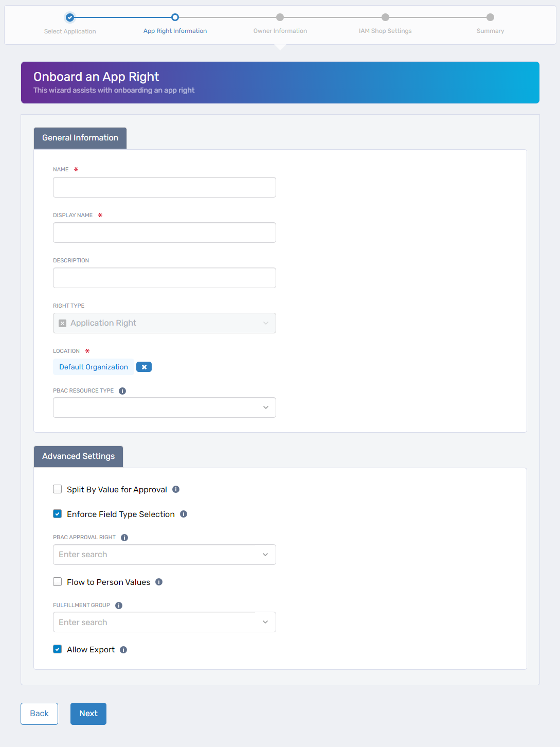The height and width of the screenshot is (747, 560).
Task: Jump to Owner Information step
Action: pos(280,17)
